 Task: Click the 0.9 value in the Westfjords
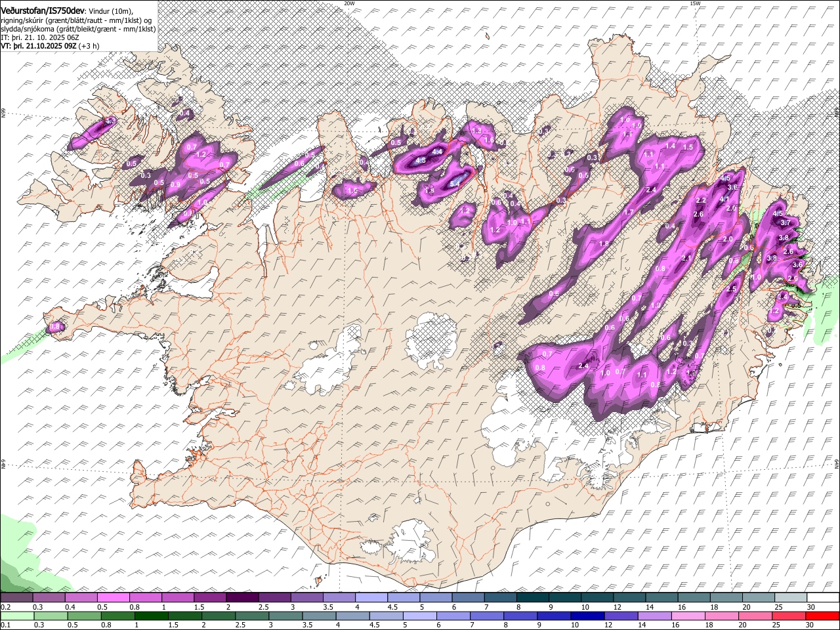[x=175, y=185]
